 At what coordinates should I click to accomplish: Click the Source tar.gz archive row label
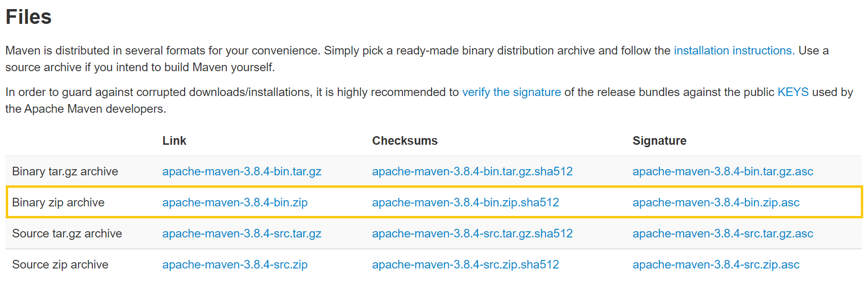coord(67,234)
